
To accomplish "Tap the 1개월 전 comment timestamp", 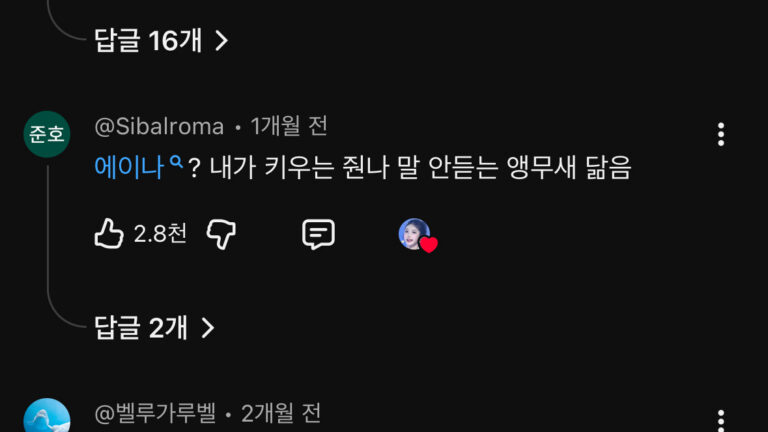I will coord(289,127).
